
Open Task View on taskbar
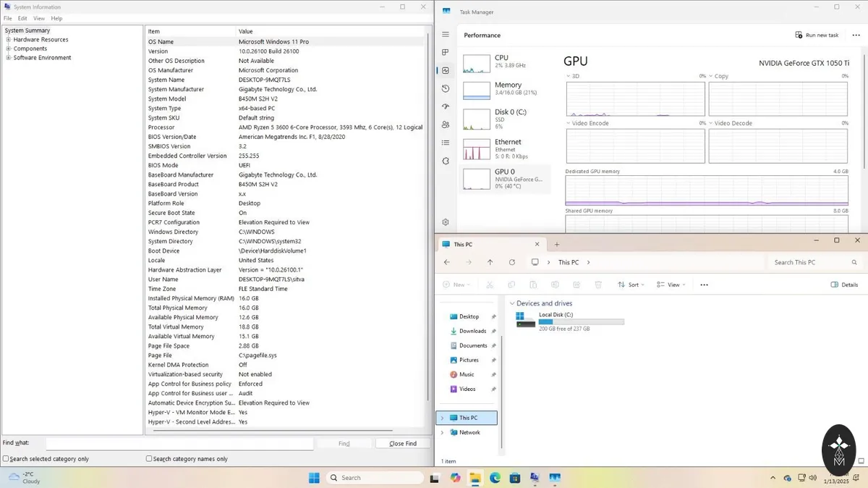[x=434, y=478]
